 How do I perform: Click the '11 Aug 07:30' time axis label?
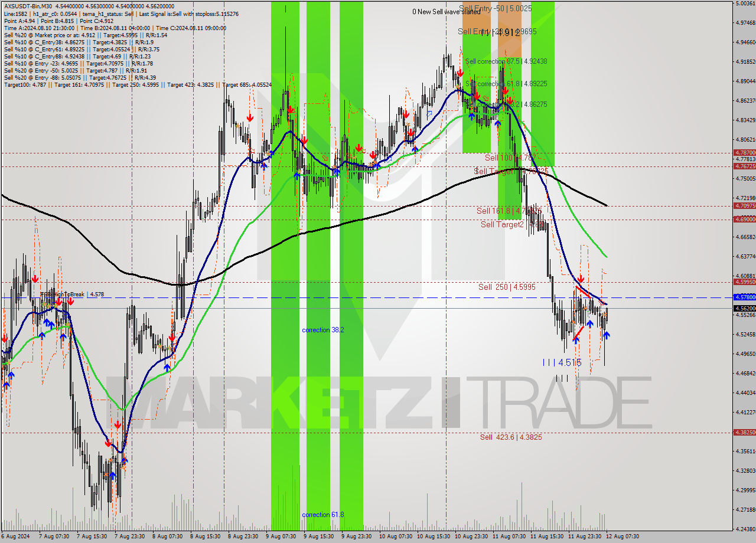pyautogui.click(x=510, y=537)
